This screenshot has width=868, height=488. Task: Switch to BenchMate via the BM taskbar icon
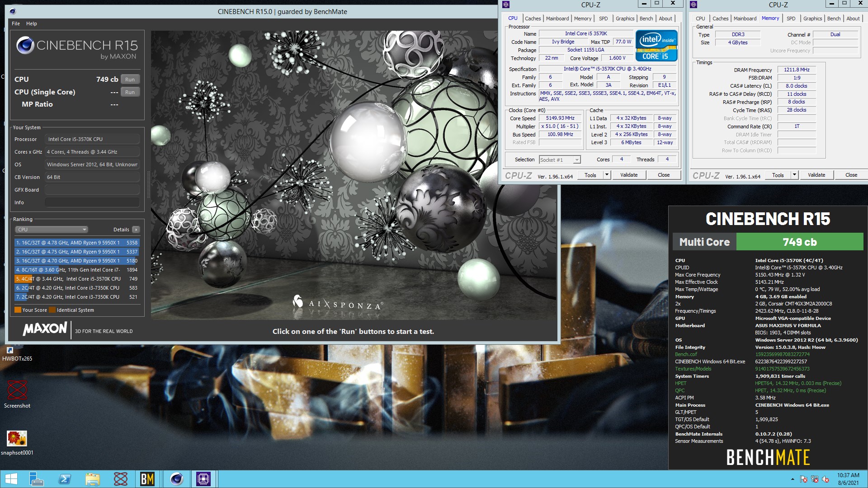click(x=147, y=479)
